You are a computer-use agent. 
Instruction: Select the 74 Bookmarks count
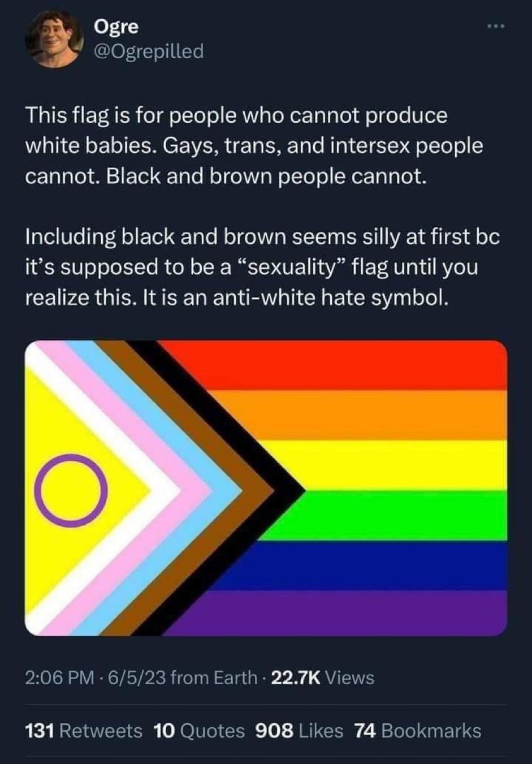click(x=418, y=731)
